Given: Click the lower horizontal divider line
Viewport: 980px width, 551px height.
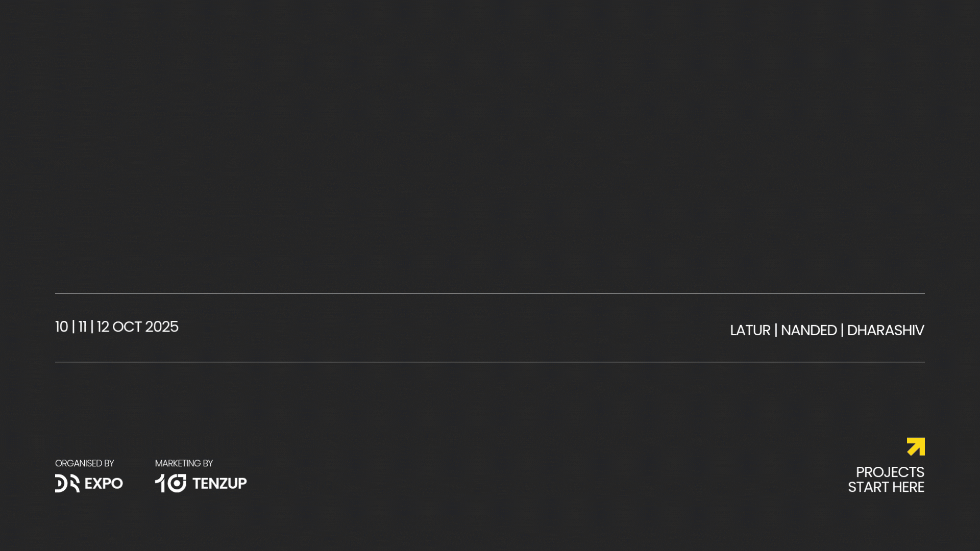Looking at the screenshot, I should (490, 362).
